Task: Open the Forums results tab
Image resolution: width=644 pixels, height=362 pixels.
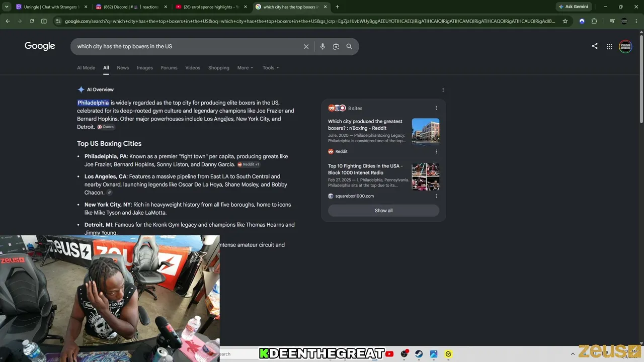Action: [169, 68]
